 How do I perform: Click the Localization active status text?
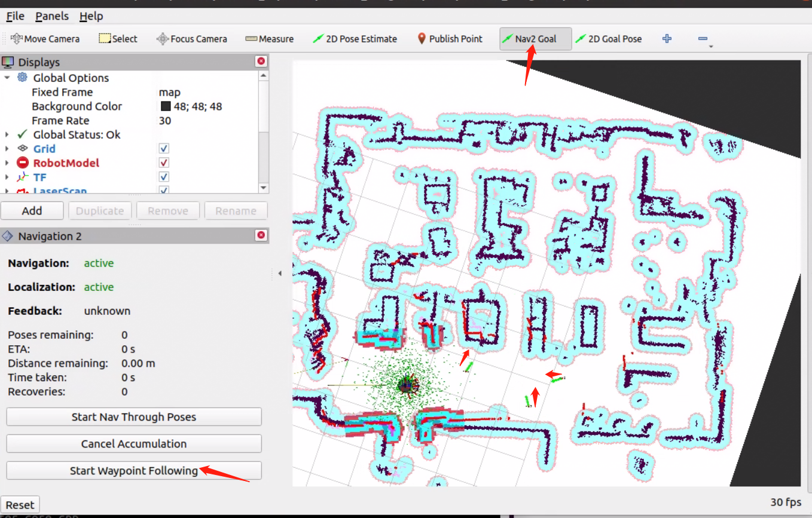coord(99,287)
